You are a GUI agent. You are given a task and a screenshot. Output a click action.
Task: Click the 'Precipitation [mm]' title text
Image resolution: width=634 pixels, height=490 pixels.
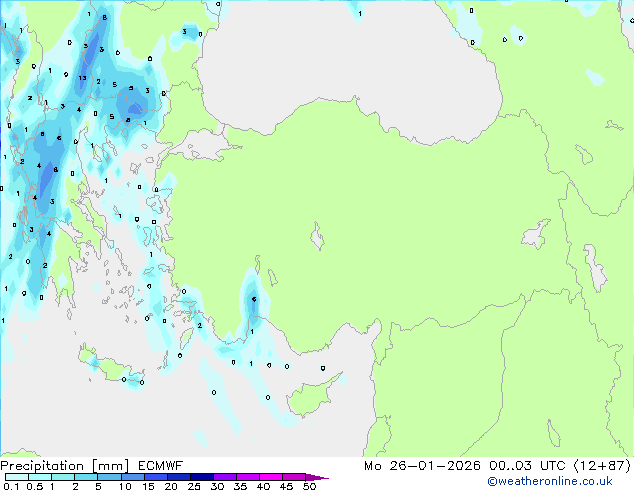click(x=65, y=466)
